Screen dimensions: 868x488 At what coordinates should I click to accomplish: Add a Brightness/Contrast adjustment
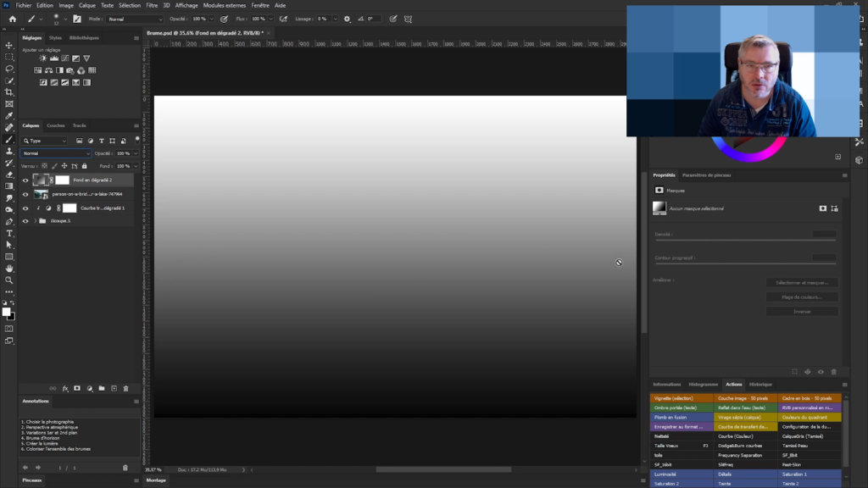click(x=43, y=58)
